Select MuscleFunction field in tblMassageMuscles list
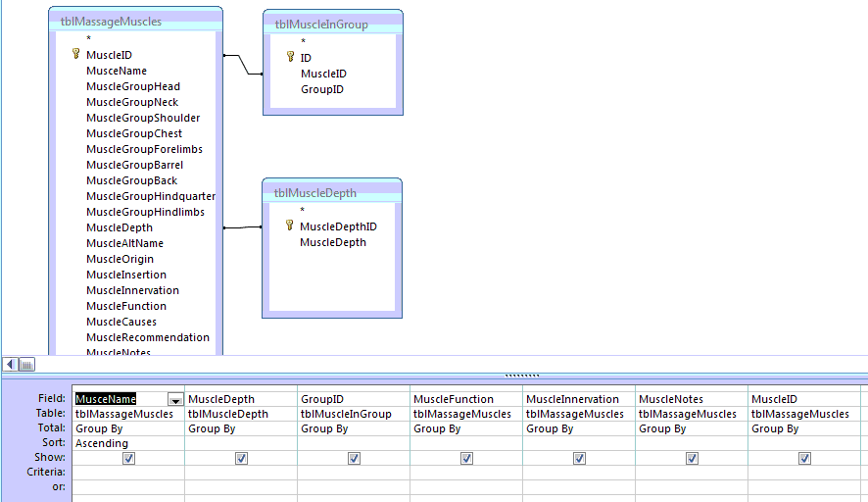868x502 pixels. (126, 306)
